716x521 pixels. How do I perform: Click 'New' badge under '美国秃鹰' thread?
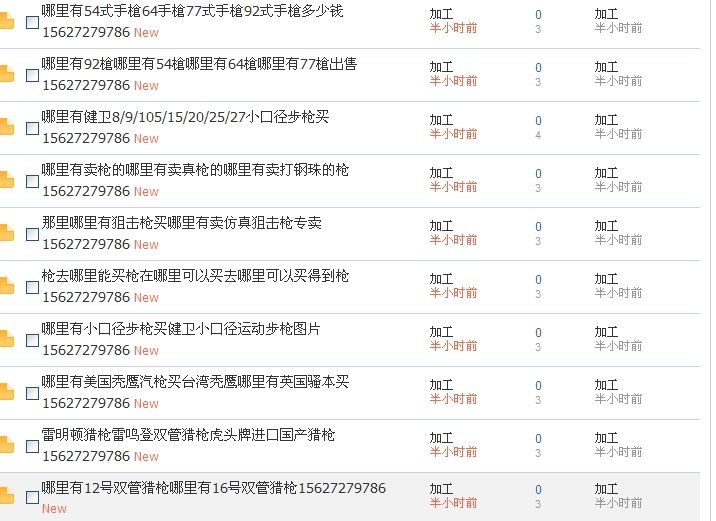[146, 404]
